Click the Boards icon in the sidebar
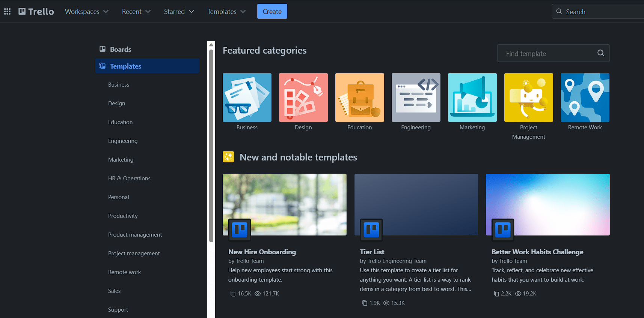Image resolution: width=644 pixels, height=318 pixels. [102, 49]
